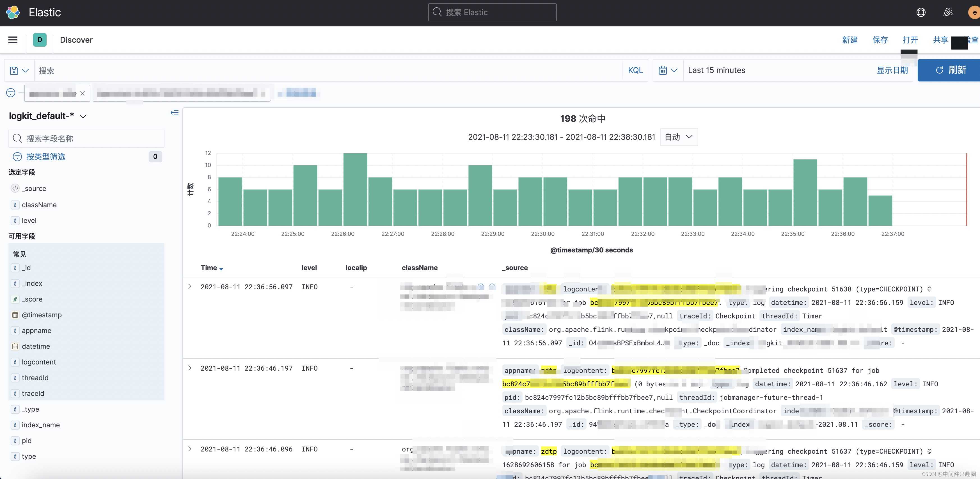Image resolution: width=980 pixels, height=479 pixels.
Task: Click the 刷新 refresh button
Action: tap(949, 70)
